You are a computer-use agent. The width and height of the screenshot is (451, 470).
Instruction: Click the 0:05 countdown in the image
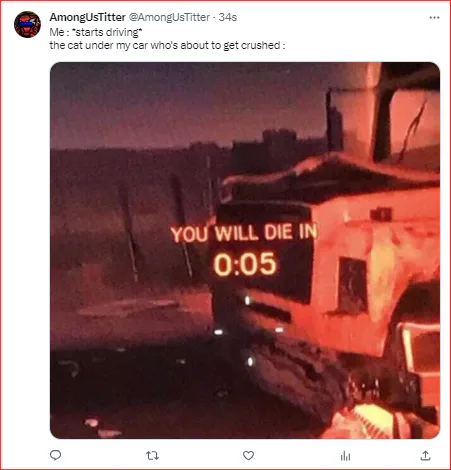pos(245,264)
